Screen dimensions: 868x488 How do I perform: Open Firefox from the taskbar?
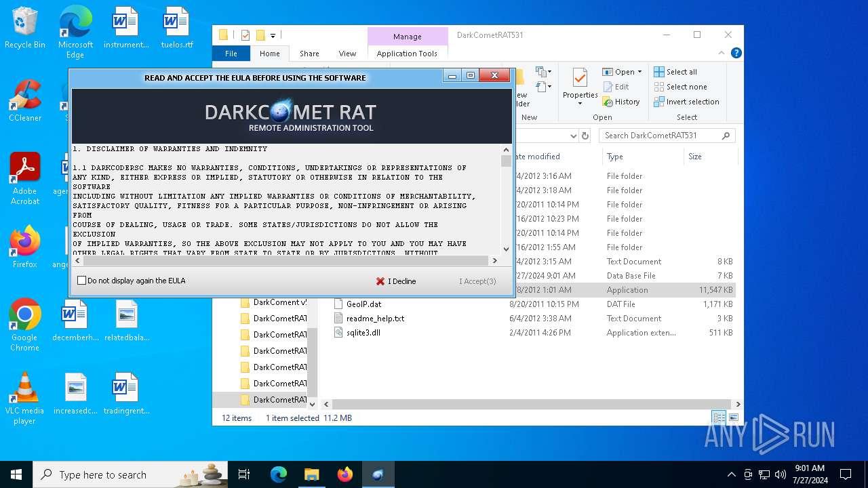[345, 474]
